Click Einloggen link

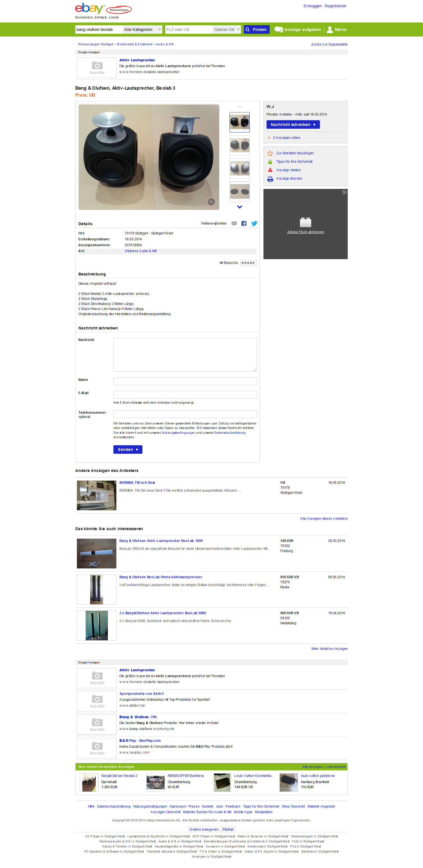coord(312,6)
